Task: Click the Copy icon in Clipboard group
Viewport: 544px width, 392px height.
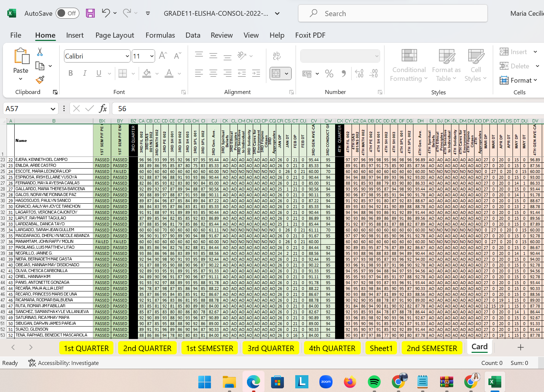Action: (x=40, y=66)
